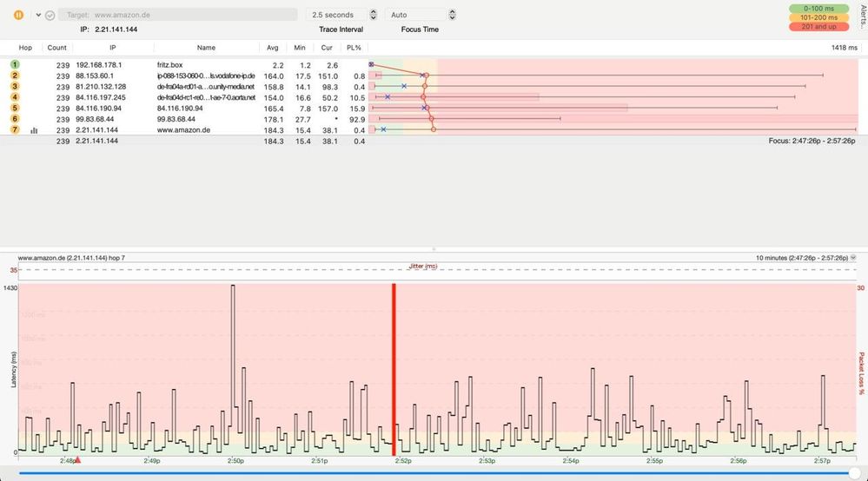
Task: Sort by the Count column header
Action: pos(56,48)
